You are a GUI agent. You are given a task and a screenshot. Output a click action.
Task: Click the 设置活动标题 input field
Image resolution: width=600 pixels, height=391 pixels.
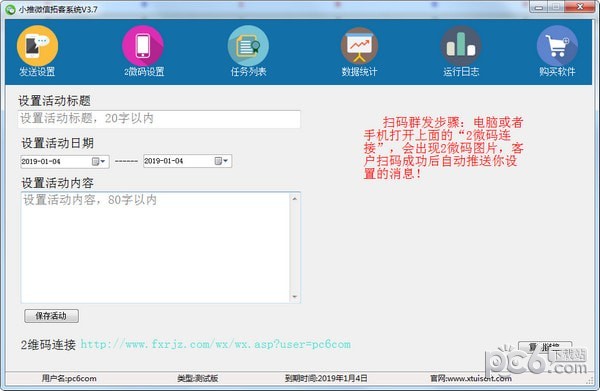pyautogui.click(x=159, y=119)
